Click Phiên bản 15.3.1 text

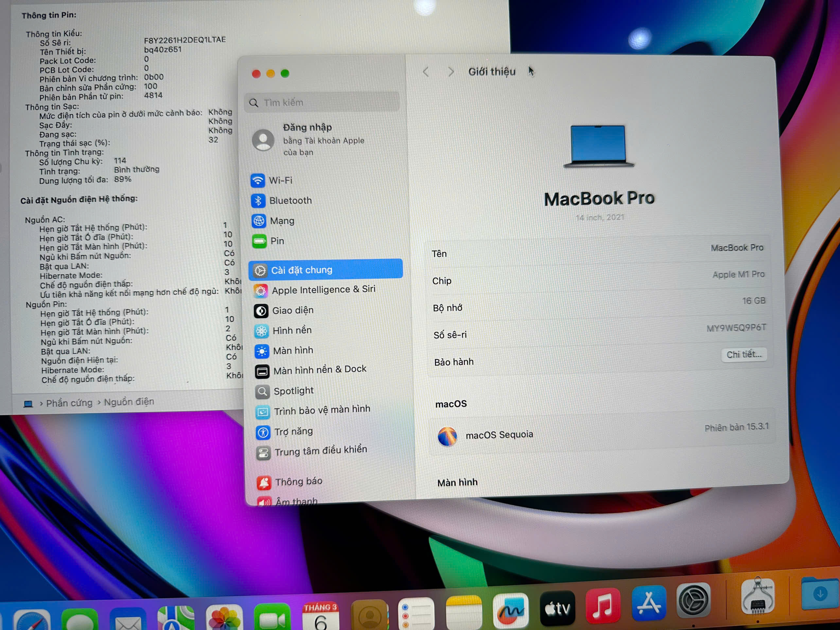(x=736, y=427)
